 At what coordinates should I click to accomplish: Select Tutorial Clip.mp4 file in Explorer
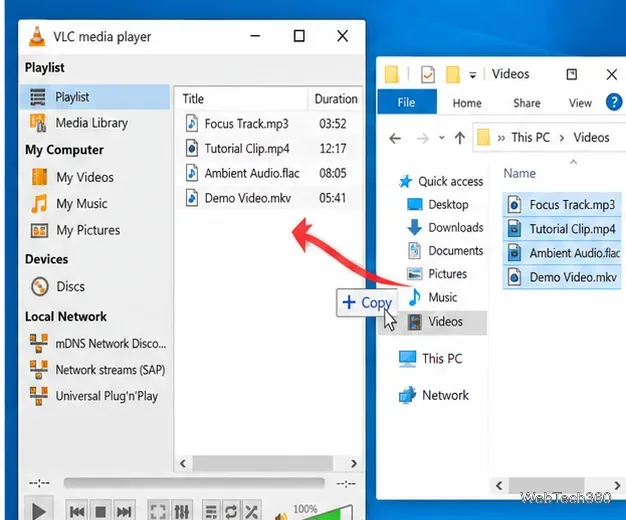[562, 229]
